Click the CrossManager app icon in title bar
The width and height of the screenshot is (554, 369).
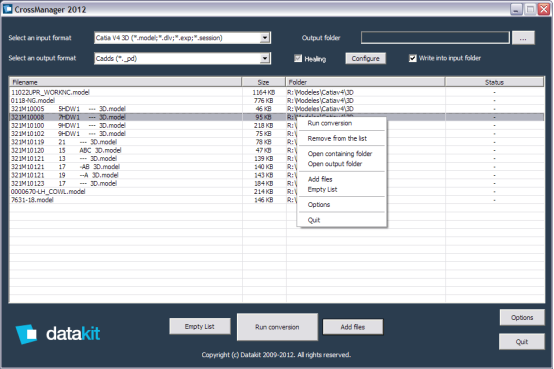7,9
